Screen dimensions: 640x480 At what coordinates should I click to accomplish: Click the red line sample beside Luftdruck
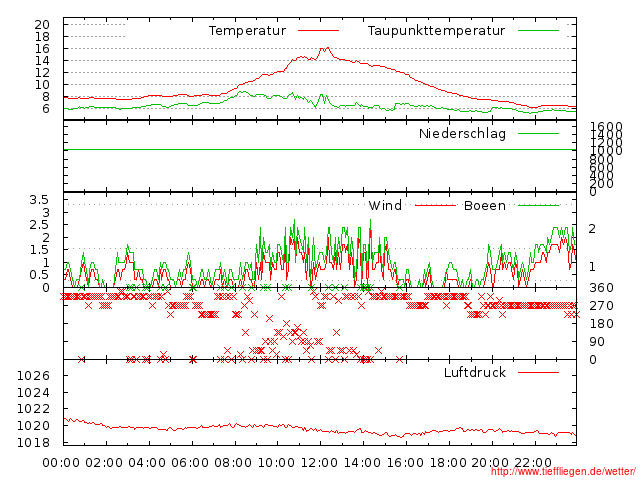538,372
